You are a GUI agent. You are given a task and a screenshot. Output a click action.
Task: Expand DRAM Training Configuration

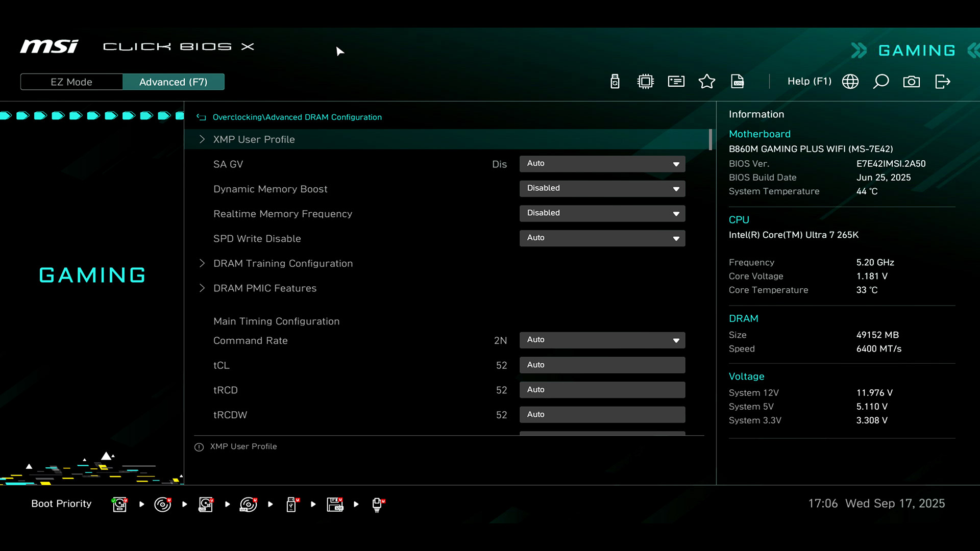283,263
